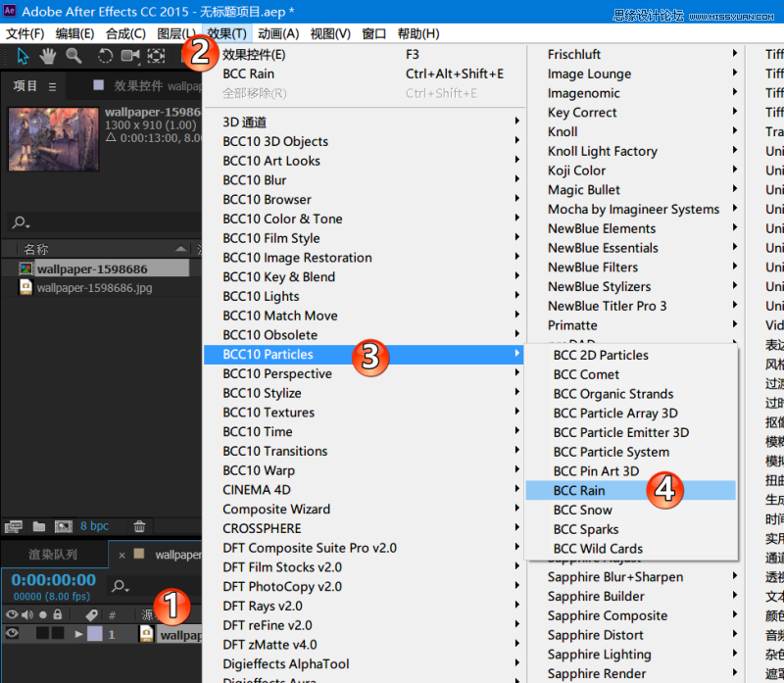
Task: Create a new folder in Project panel
Action: [x=39, y=526]
